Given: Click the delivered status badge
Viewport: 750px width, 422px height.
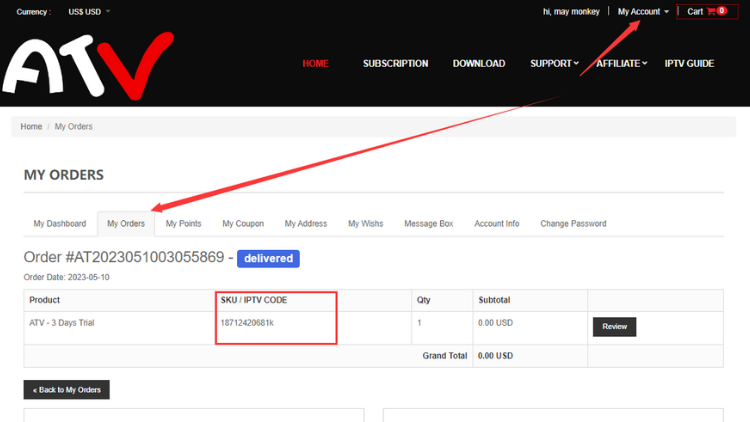Looking at the screenshot, I should pos(268,258).
